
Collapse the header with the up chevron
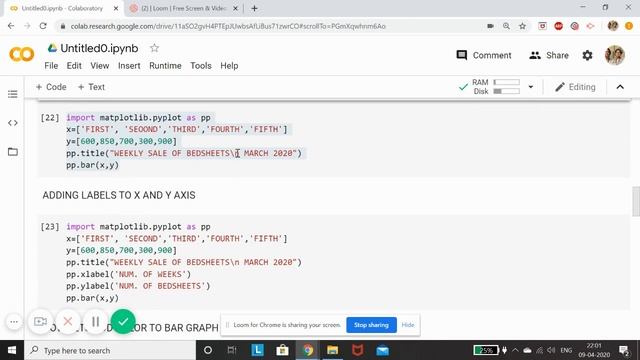620,87
